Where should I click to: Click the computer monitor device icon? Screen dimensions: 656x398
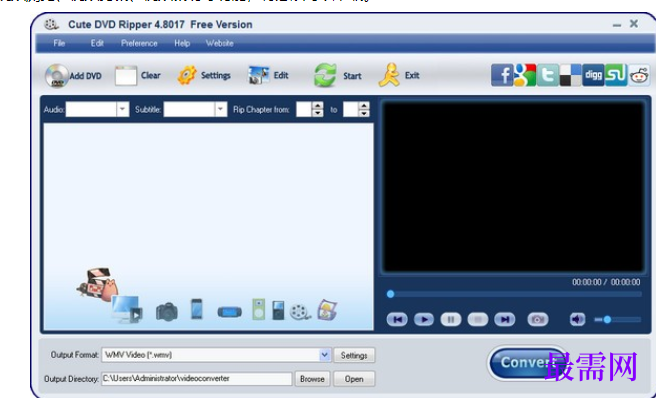click(127, 310)
